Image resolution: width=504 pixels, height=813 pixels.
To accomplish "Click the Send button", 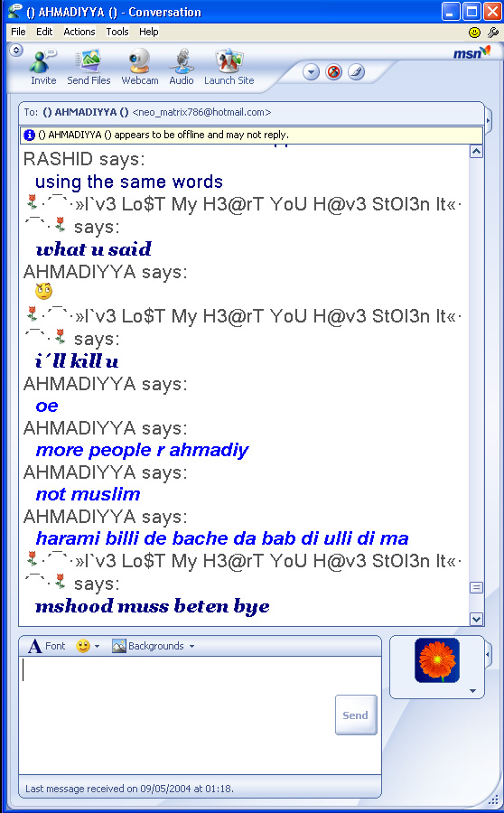I will pyautogui.click(x=356, y=715).
